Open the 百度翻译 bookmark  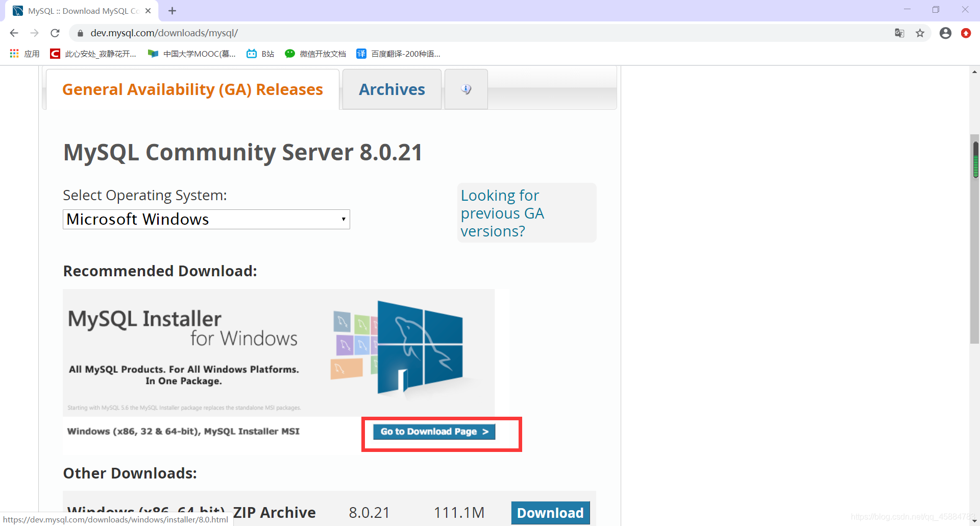click(398, 54)
